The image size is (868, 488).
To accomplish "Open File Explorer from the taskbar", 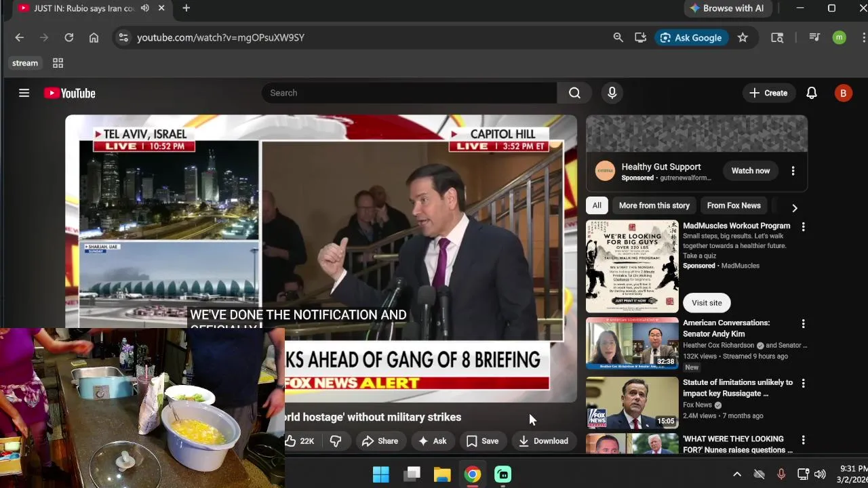I will tap(442, 474).
